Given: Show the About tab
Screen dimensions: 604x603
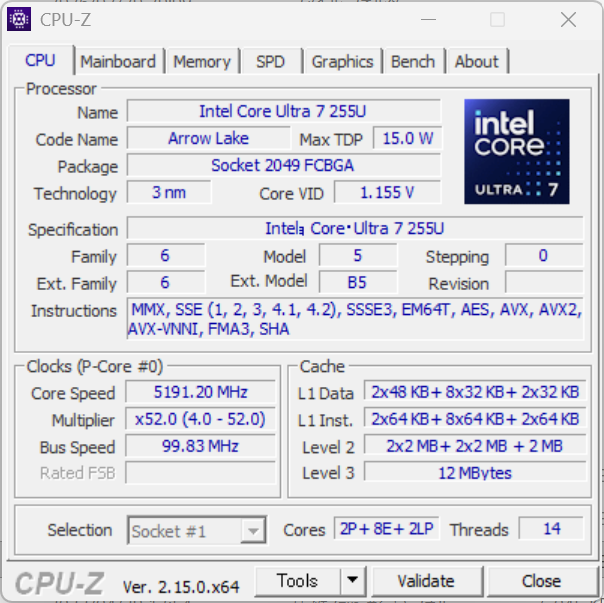Looking at the screenshot, I should coord(476,61).
